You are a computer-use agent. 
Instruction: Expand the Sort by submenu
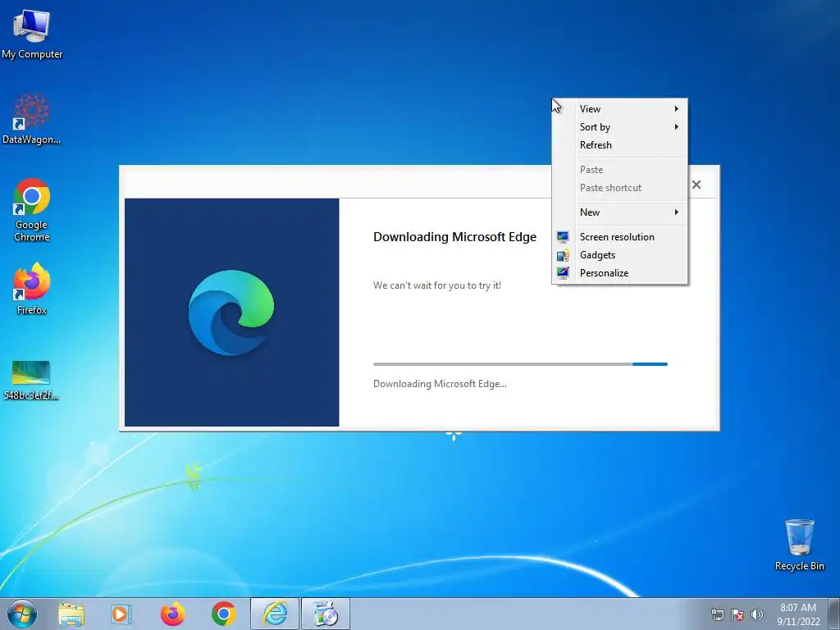coord(620,127)
